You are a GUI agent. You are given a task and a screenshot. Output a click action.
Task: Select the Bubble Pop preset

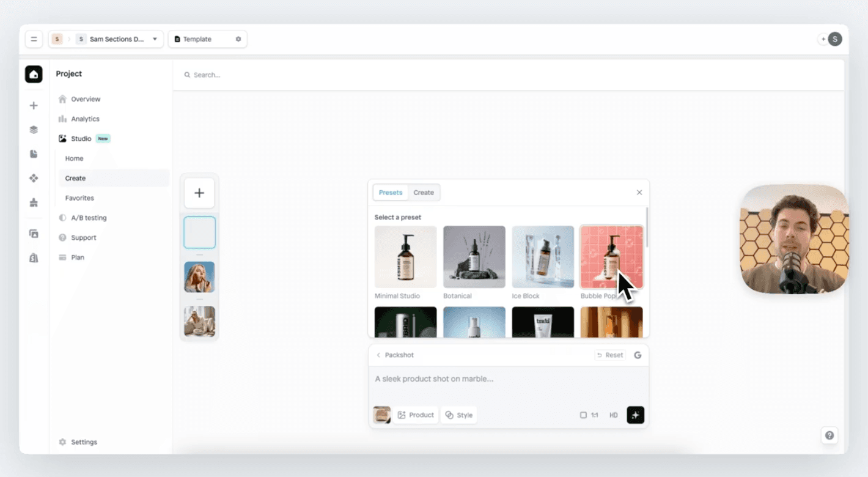point(611,257)
